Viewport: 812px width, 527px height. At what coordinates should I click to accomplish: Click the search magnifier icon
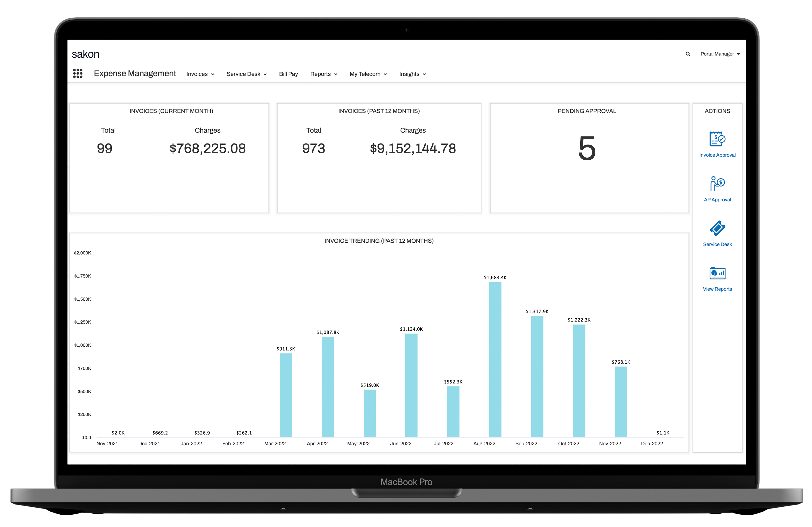pos(688,54)
